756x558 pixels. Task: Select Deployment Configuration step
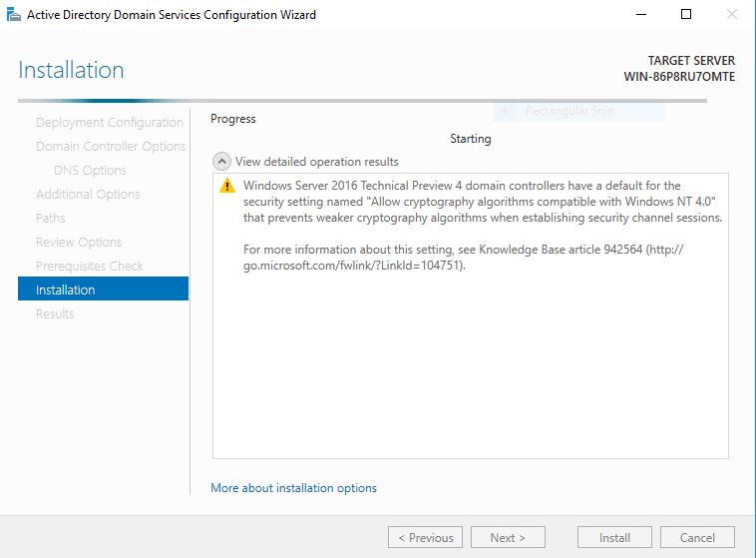click(x=109, y=123)
